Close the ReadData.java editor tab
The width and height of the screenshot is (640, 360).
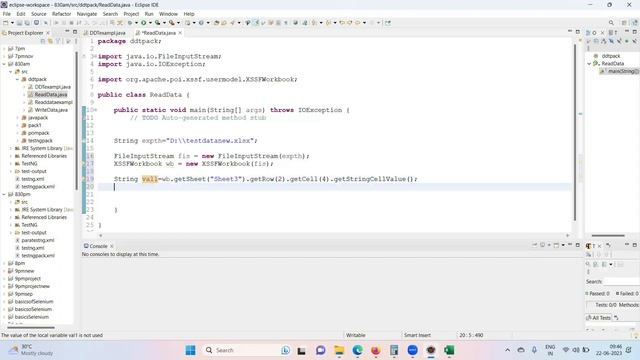point(180,33)
